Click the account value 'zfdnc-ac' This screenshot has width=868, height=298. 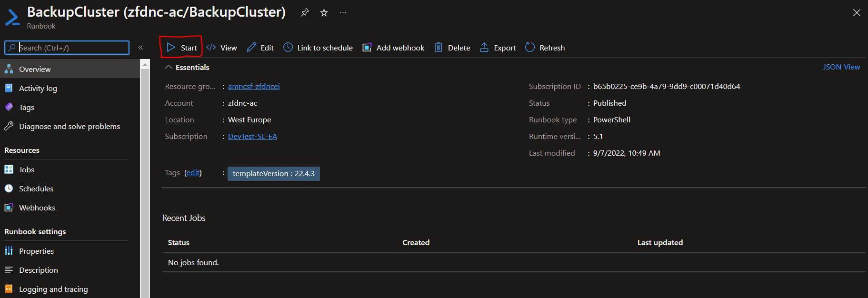tap(242, 103)
